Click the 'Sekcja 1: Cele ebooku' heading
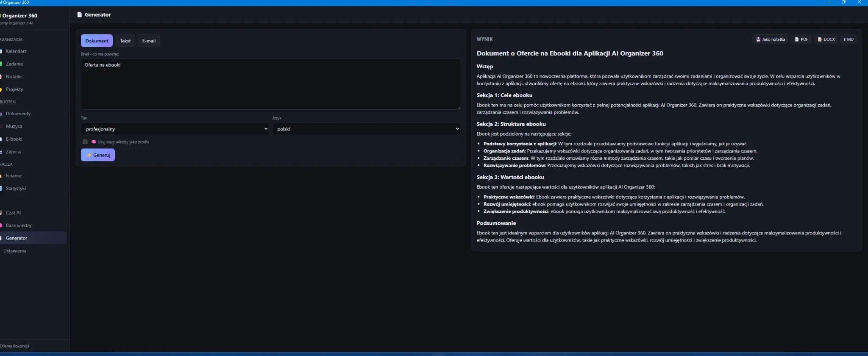Image resolution: width=868 pixels, height=356 pixels. (504, 95)
